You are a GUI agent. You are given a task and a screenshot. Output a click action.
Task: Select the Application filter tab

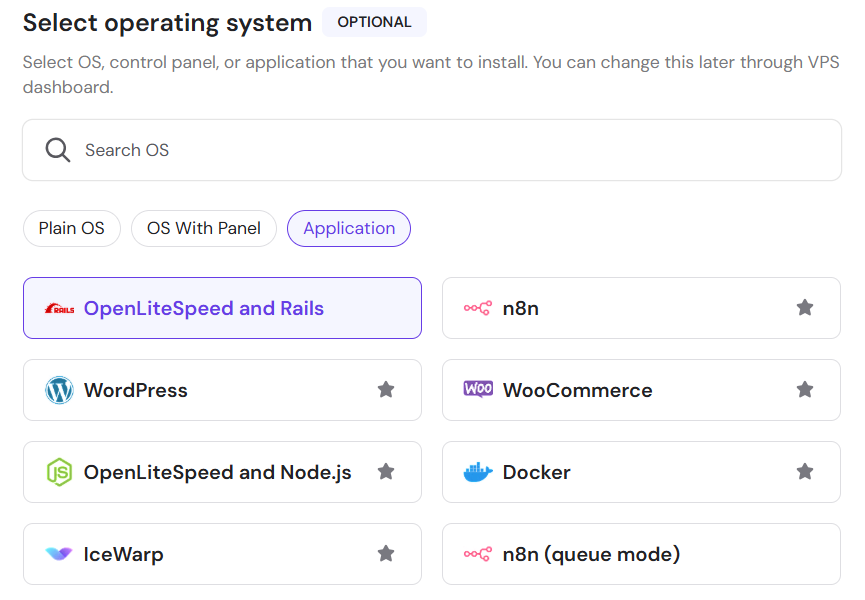coord(349,228)
